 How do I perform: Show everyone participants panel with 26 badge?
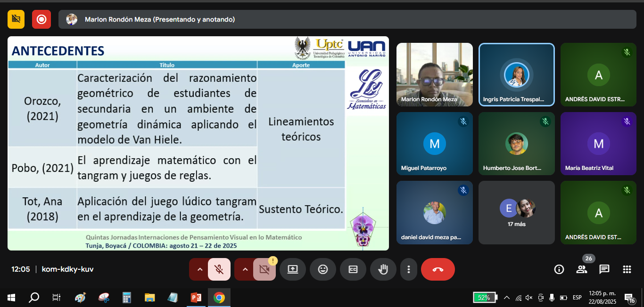582,269
